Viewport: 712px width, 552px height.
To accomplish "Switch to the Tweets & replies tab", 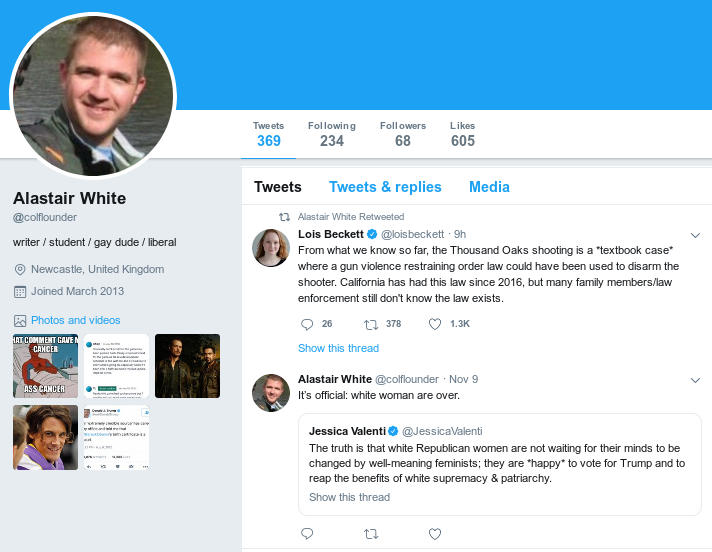I will (385, 187).
